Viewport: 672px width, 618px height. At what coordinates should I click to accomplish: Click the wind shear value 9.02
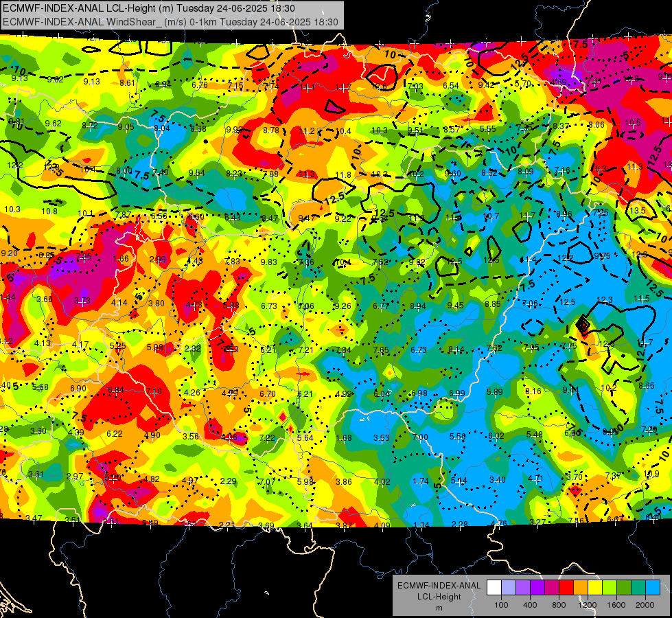56,80
